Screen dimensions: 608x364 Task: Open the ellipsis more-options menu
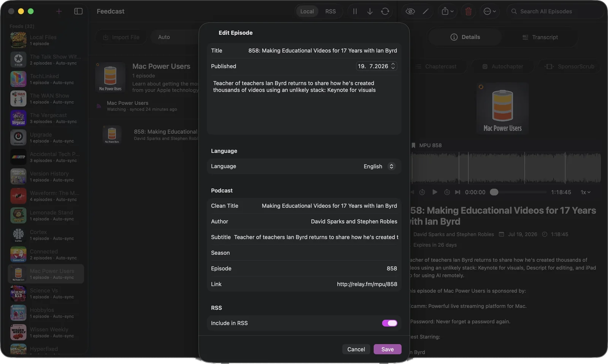tap(490, 11)
